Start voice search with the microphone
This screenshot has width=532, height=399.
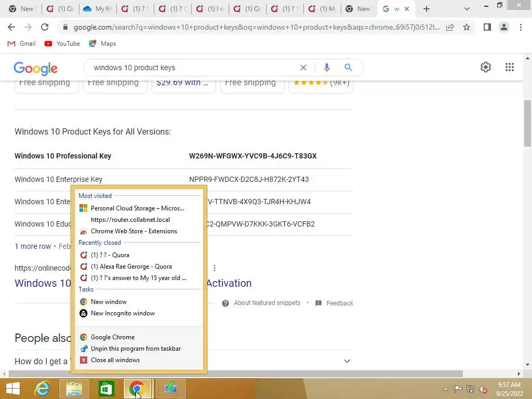(326, 68)
